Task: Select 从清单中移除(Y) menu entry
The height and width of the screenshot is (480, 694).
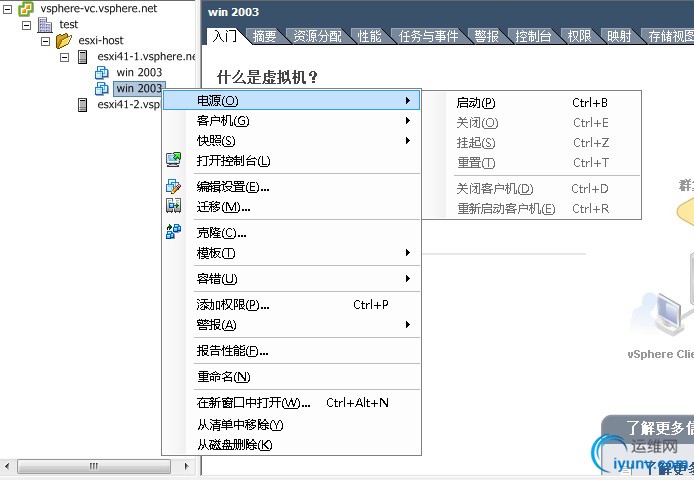Action: tap(292, 425)
